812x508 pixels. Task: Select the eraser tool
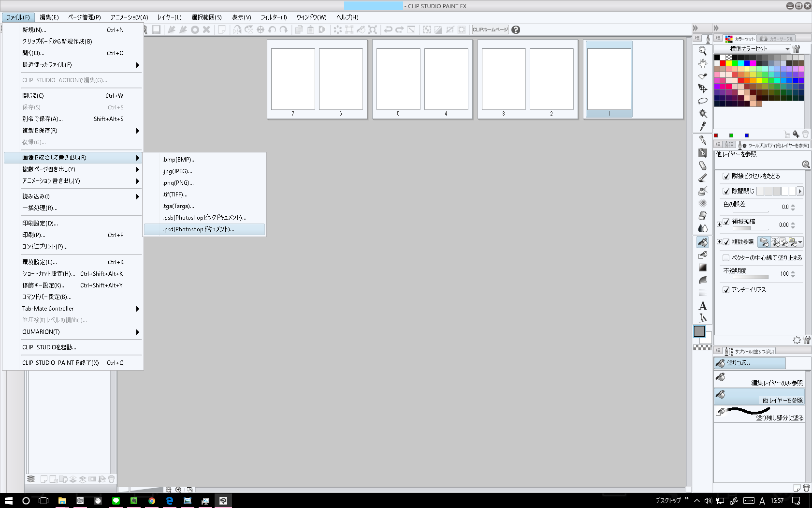(x=703, y=216)
